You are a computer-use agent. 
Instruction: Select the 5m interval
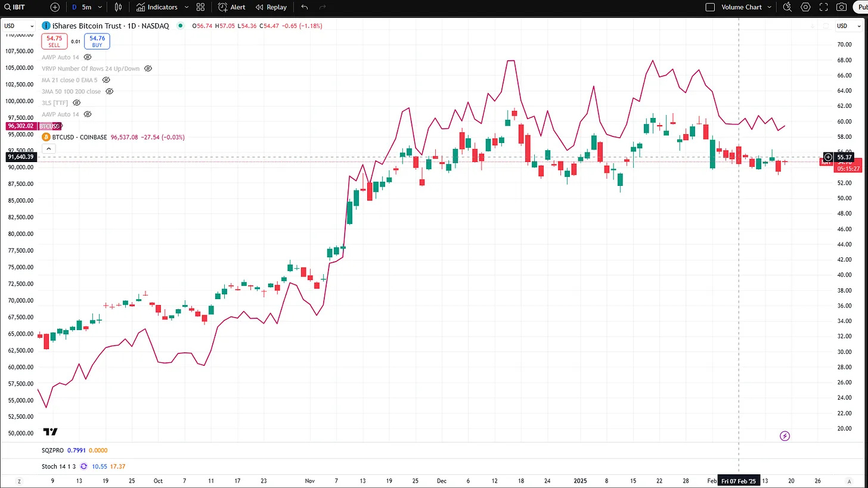[86, 7]
